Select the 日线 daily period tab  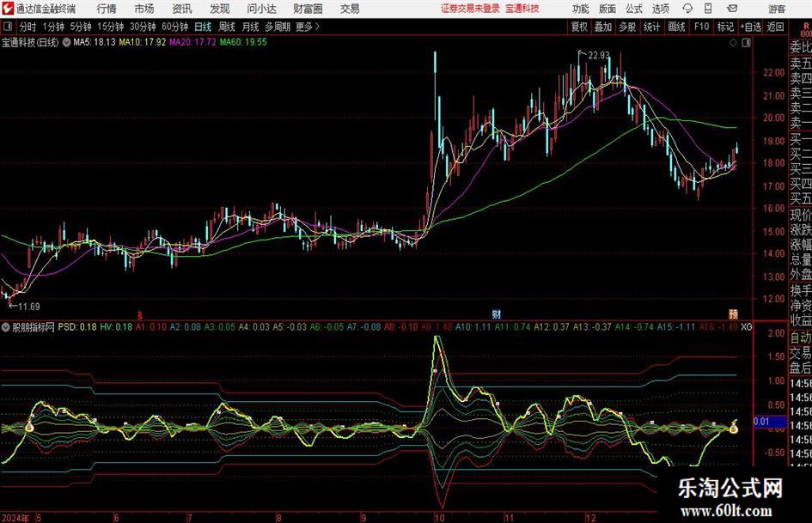(203, 27)
